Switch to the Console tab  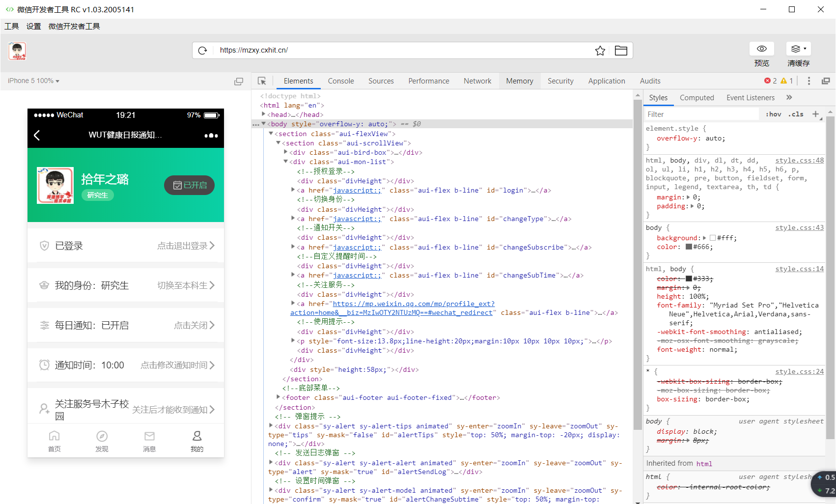coord(340,81)
